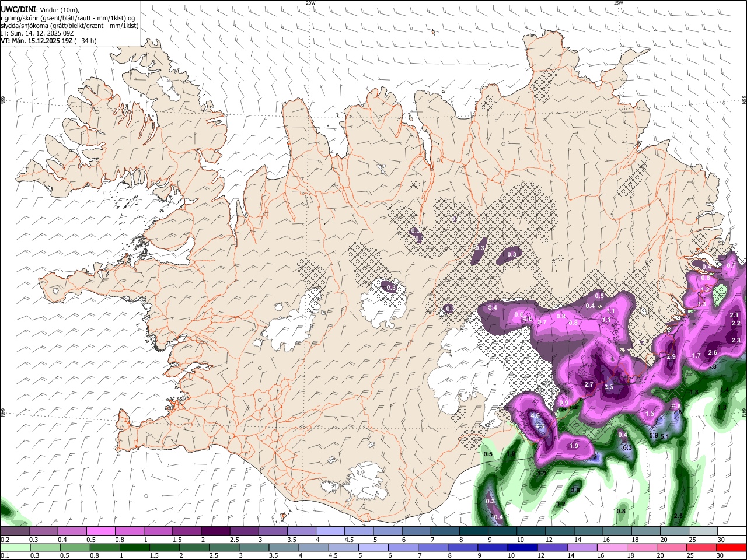Click the 5.9 rain value offshore

pos(654,436)
